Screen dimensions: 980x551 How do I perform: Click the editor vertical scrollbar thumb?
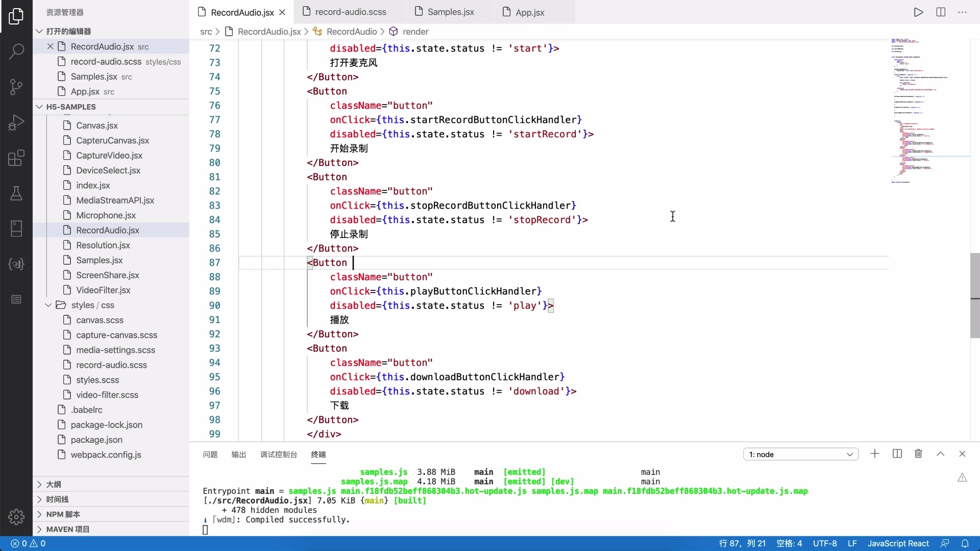coord(974,296)
